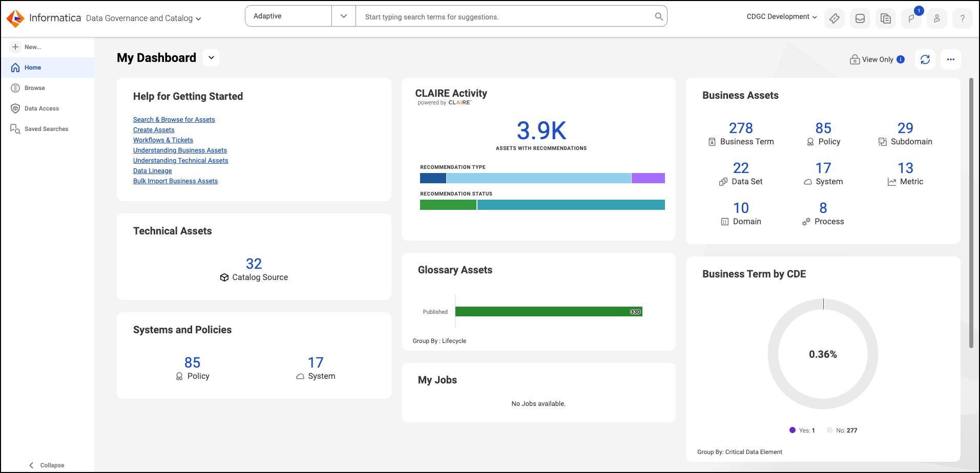Open the tag/ticket icon in header
The image size is (980, 473).
(835, 18)
